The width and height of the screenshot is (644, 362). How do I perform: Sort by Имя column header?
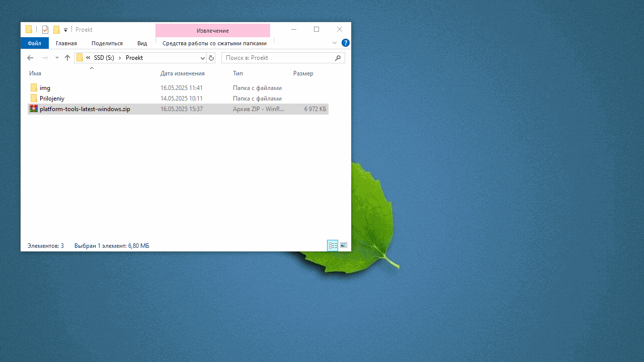pyautogui.click(x=35, y=73)
